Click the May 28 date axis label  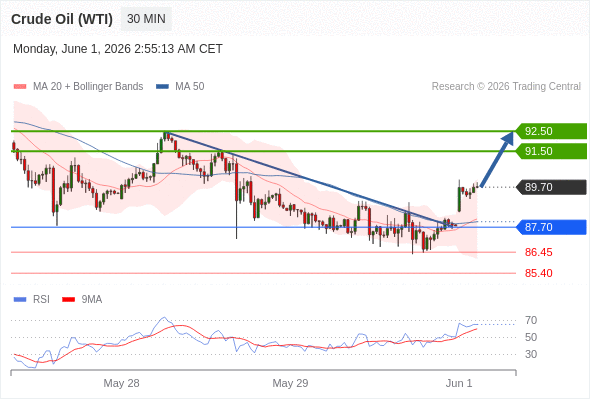coord(121,383)
